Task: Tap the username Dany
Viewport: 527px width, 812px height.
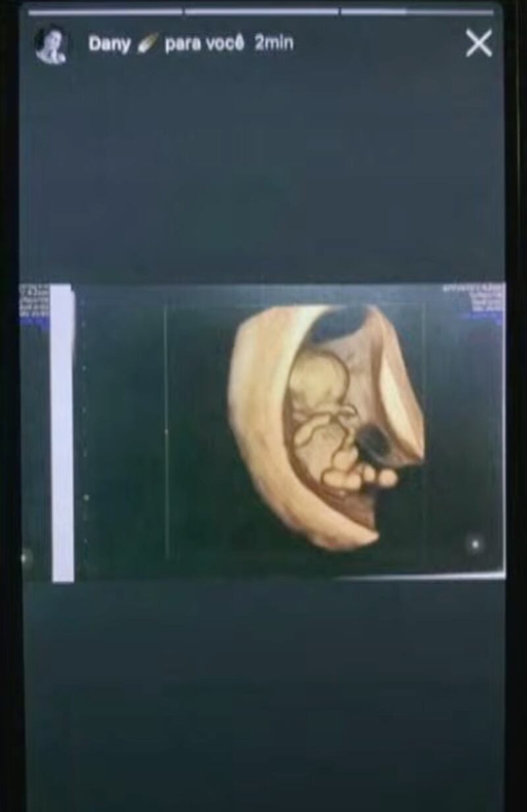Action: click(x=108, y=44)
